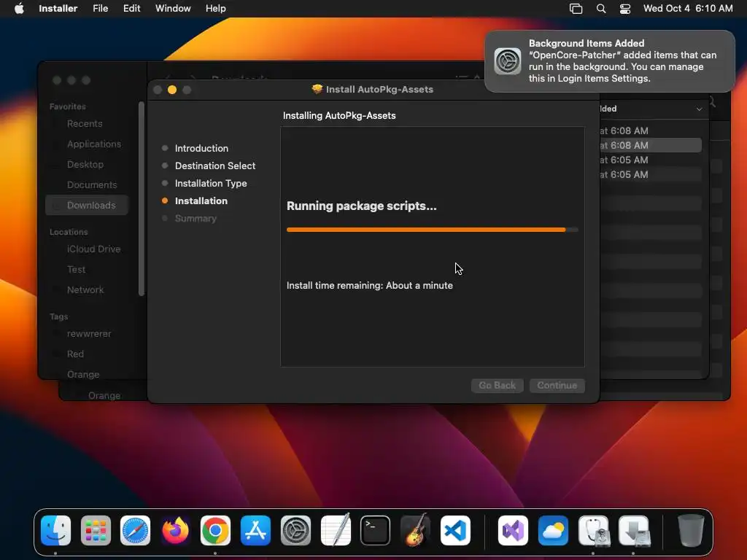Launch Safari from the Dock
The width and height of the screenshot is (747, 560).
pyautogui.click(x=135, y=531)
